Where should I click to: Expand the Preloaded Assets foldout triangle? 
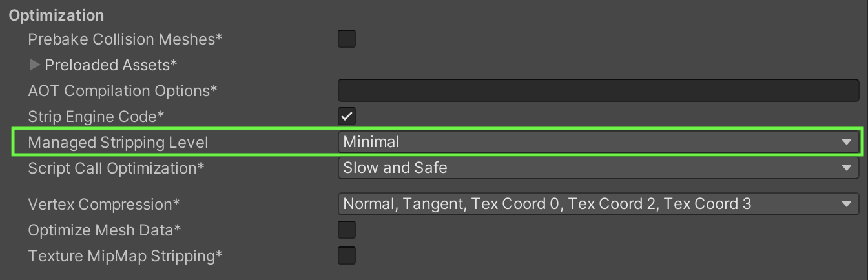[x=36, y=65]
